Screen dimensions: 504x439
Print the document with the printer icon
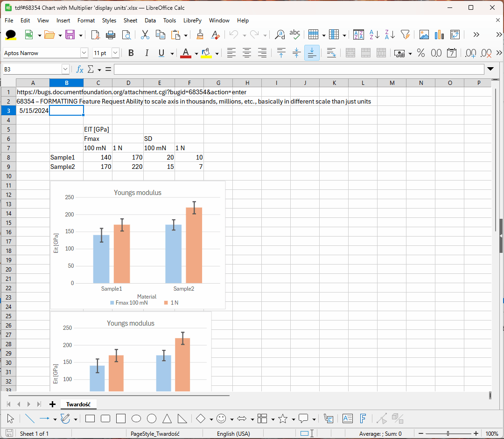point(111,35)
